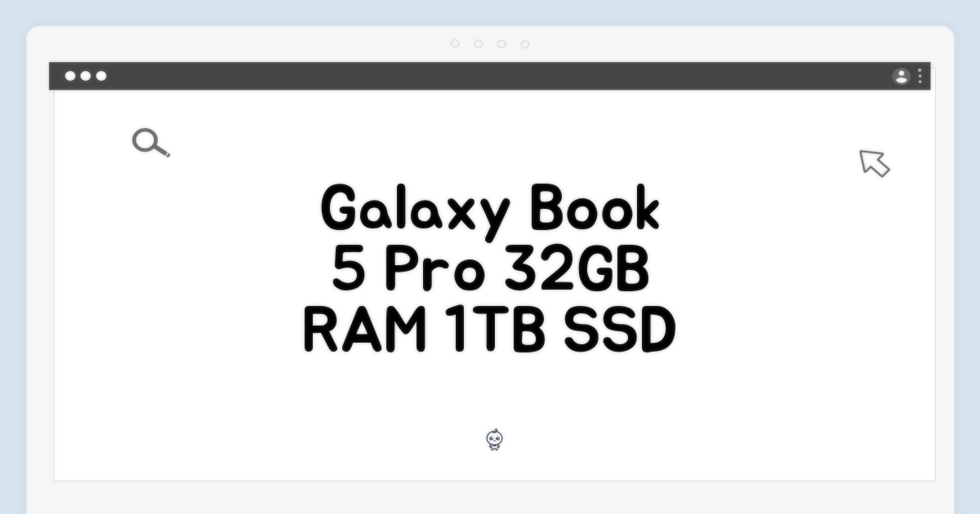Select the second pagination dot at top

point(479,44)
